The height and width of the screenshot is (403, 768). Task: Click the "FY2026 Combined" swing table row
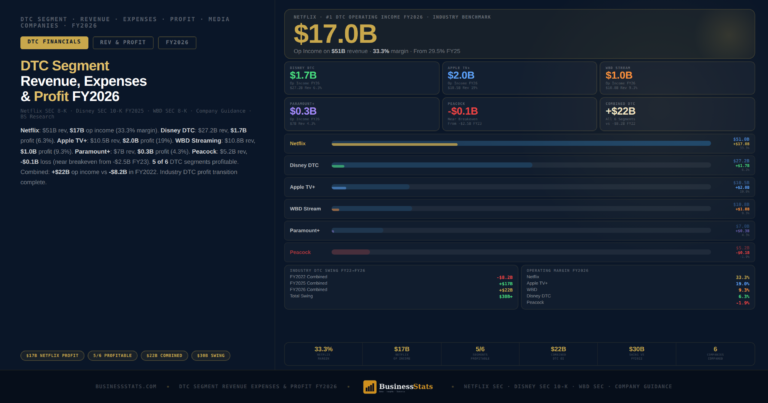[401, 290]
